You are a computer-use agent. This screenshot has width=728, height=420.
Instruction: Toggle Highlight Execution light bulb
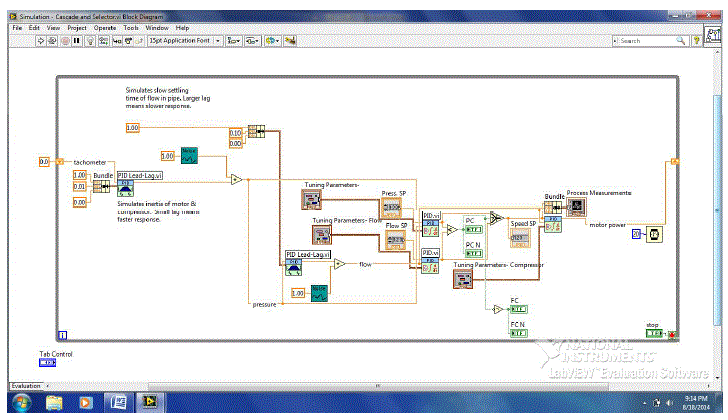click(88, 40)
